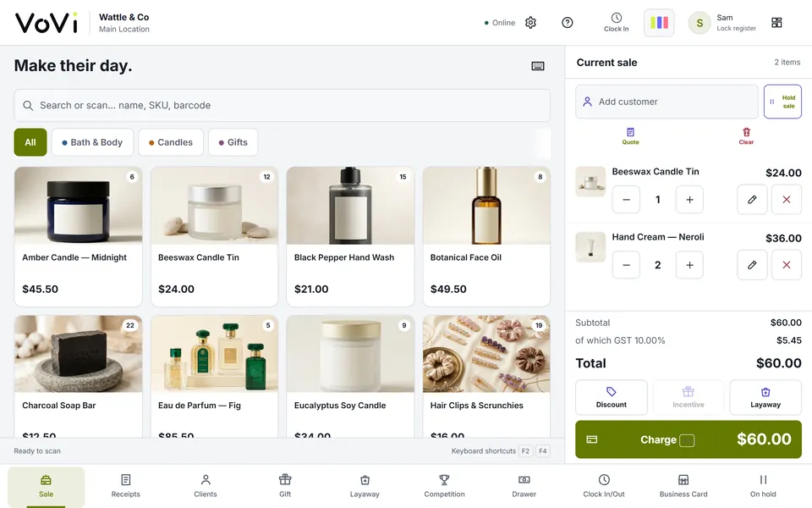The height and width of the screenshot is (508, 812).
Task: Open the help question mark icon
Action: pyautogui.click(x=567, y=23)
